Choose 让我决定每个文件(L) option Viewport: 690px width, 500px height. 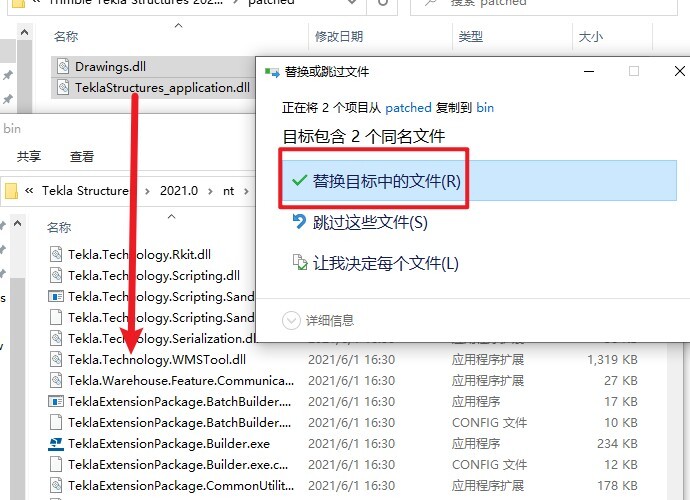pos(385,263)
